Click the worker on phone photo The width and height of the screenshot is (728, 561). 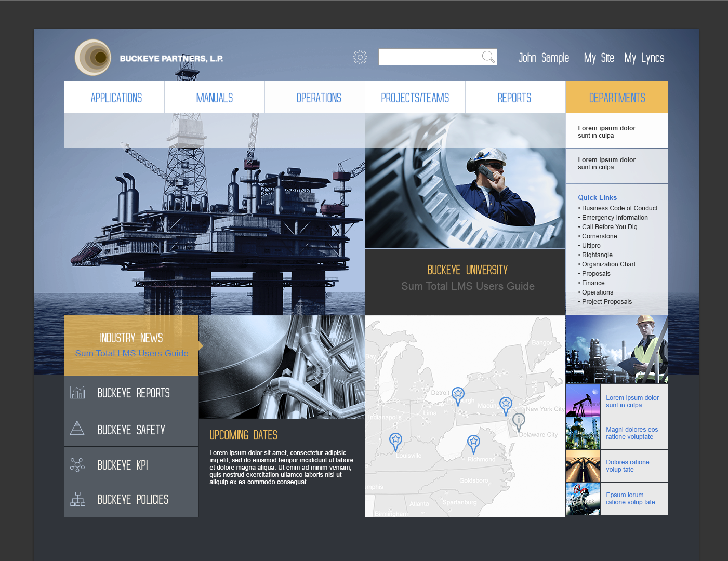click(465, 181)
